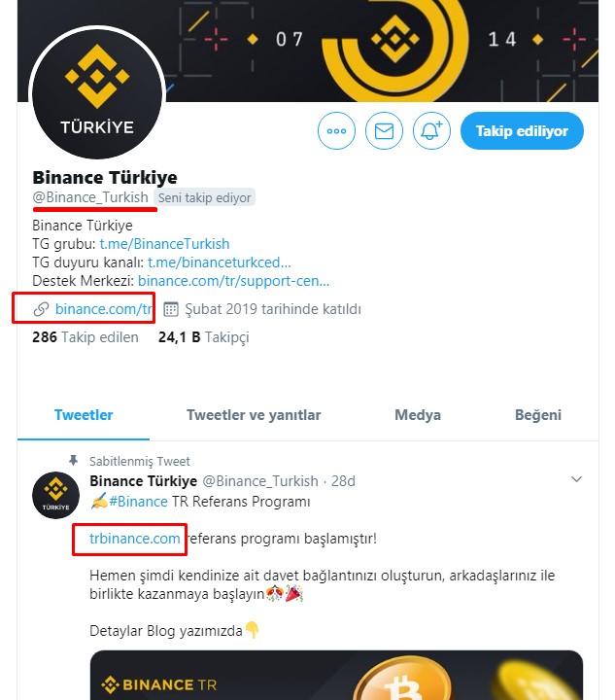Image resolution: width=615 pixels, height=700 pixels.
Task: Expand the pinned tweet chevron menu
Action: 576,479
